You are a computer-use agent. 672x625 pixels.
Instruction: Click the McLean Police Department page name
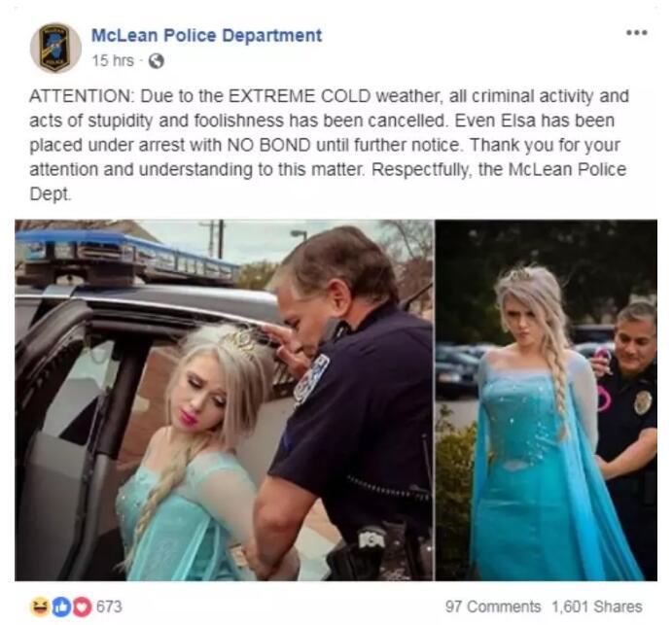pos(206,36)
